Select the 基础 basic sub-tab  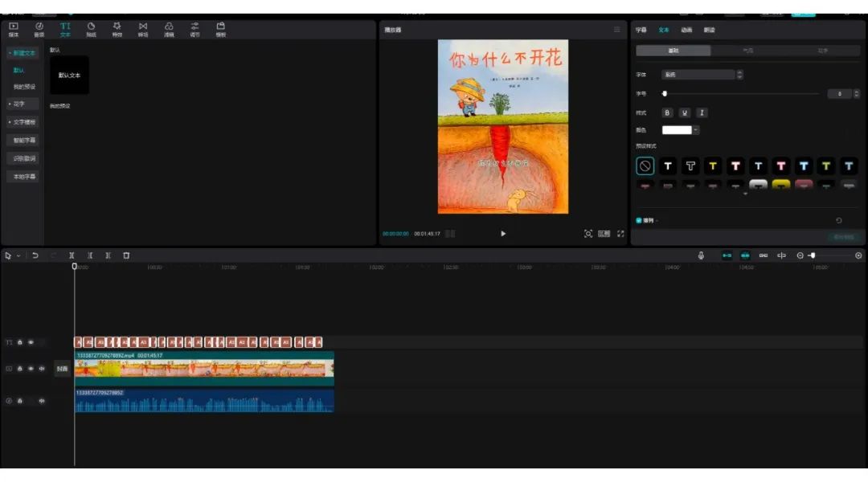click(x=674, y=51)
